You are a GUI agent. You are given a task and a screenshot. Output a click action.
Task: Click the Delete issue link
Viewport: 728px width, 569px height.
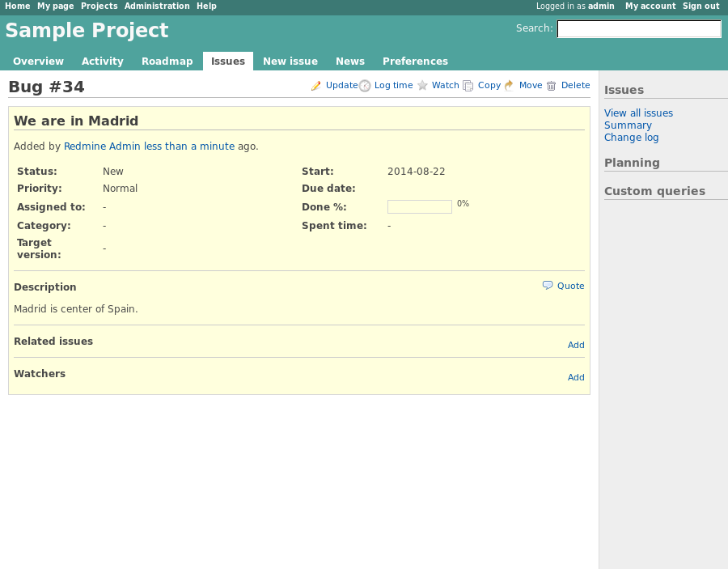575,85
